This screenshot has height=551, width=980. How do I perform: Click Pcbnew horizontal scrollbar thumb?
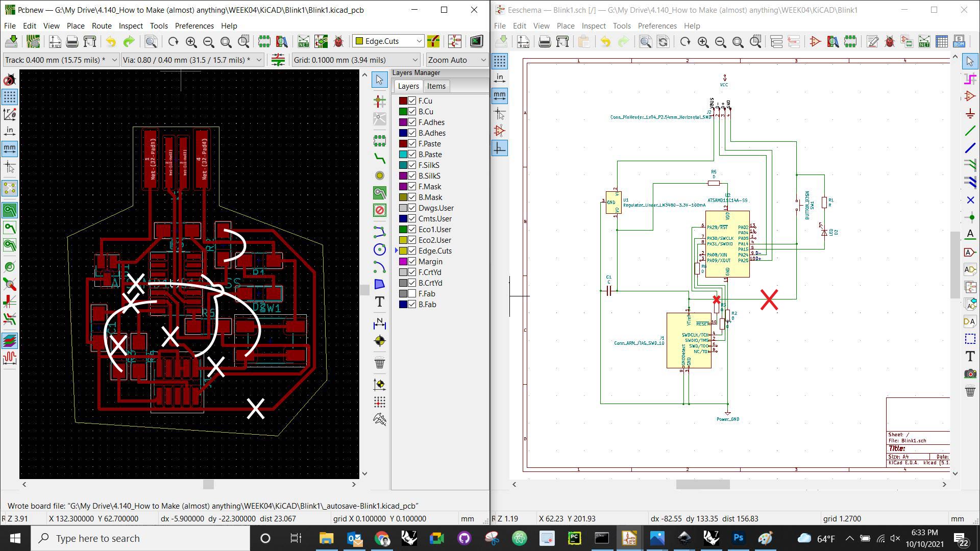tap(208, 484)
